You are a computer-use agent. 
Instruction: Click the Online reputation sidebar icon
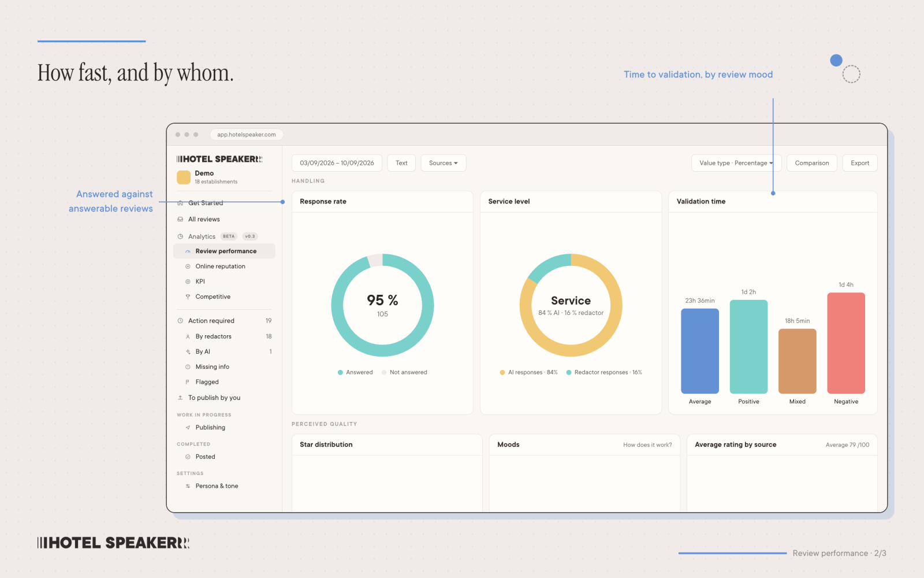(188, 266)
